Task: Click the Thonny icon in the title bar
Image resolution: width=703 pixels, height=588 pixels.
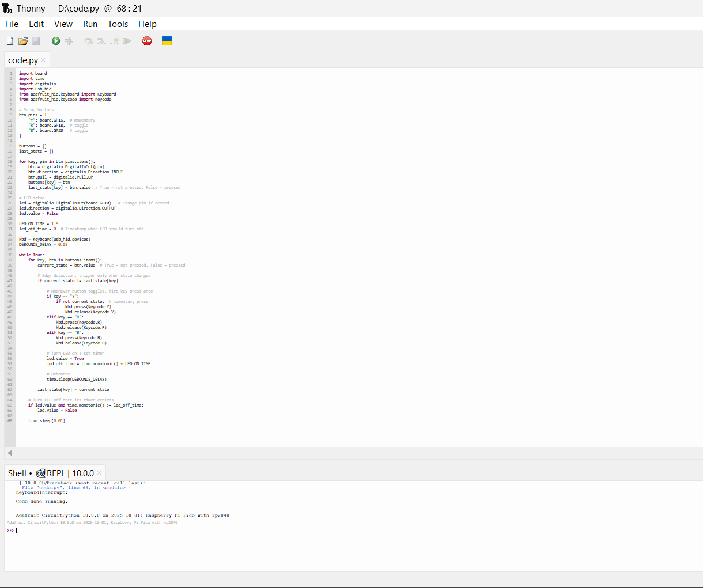Action: pyautogui.click(x=7, y=8)
